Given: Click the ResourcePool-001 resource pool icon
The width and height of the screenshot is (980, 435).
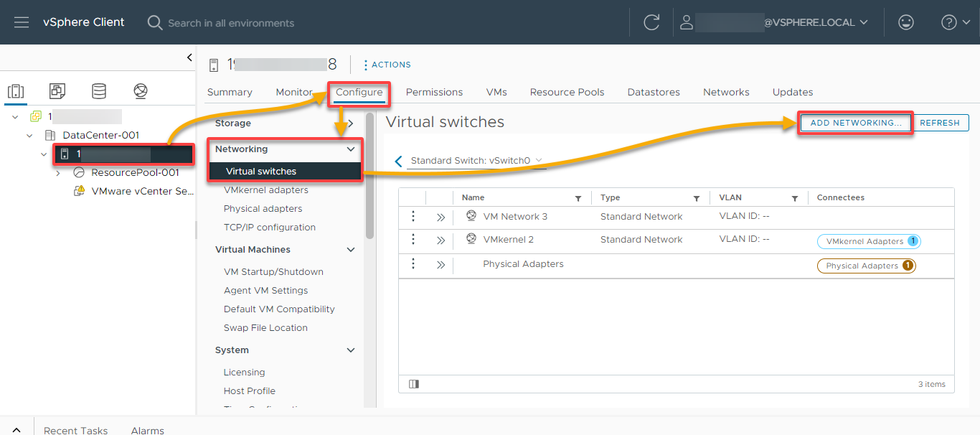Looking at the screenshot, I should point(79,172).
